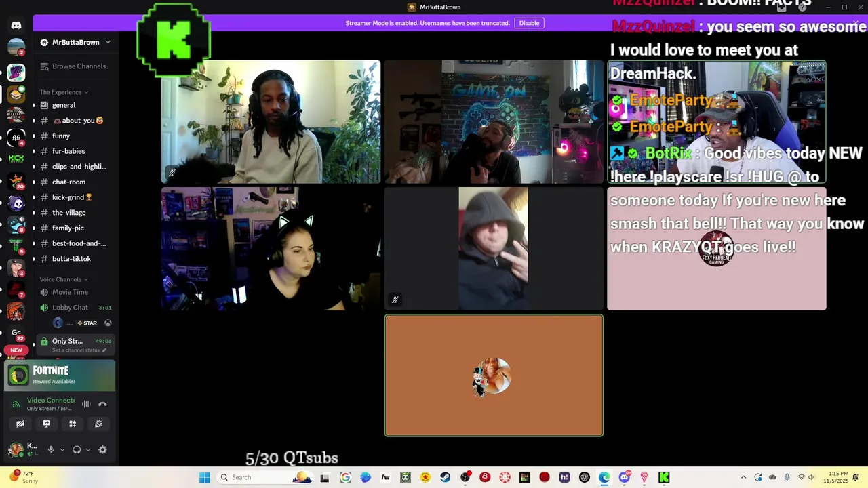Expand headphone output options arrow

pos(88,449)
